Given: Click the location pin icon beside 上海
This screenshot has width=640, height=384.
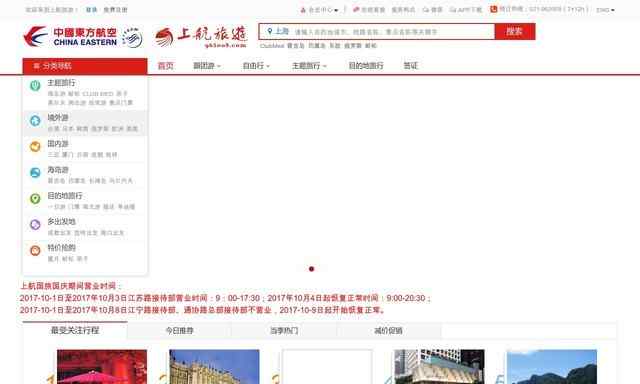Looking at the screenshot, I should pyautogui.click(x=269, y=31).
